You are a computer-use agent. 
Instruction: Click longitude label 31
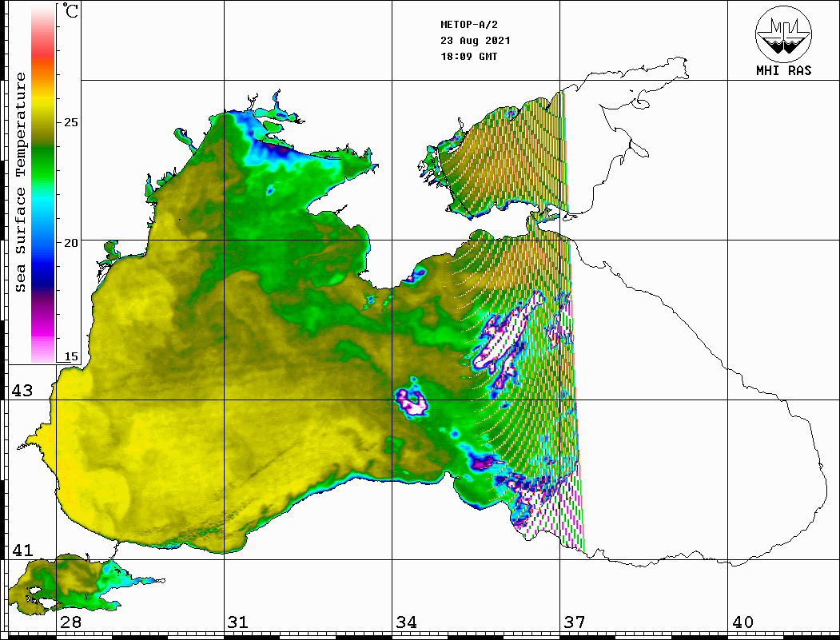click(x=238, y=622)
